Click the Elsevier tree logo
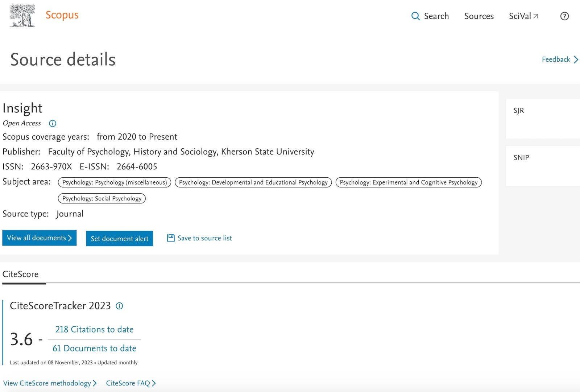Image resolution: width=580 pixels, height=392 pixels. pyautogui.click(x=22, y=16)
